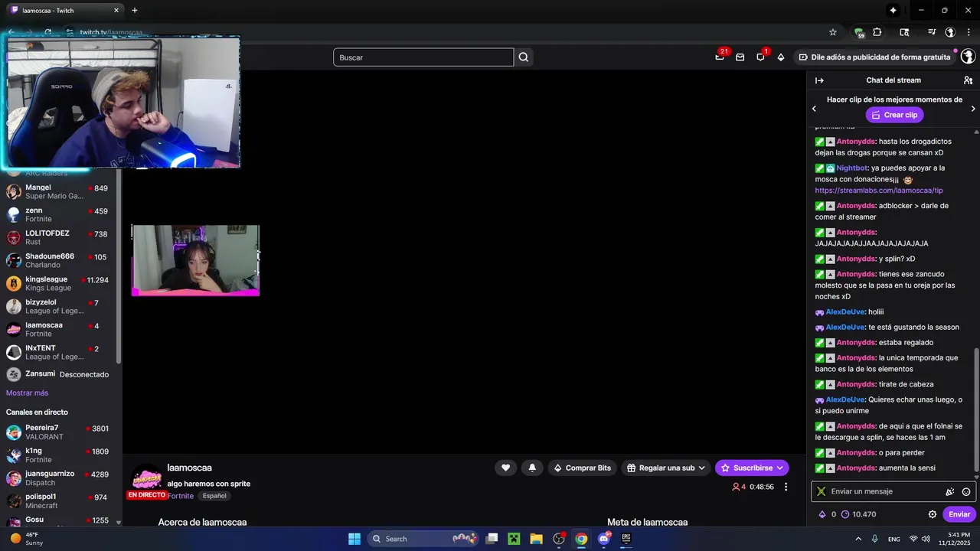This screenshot has width=980, height=551.
Task: Open the Twitch inbox whispers icon
Action: 740,57
